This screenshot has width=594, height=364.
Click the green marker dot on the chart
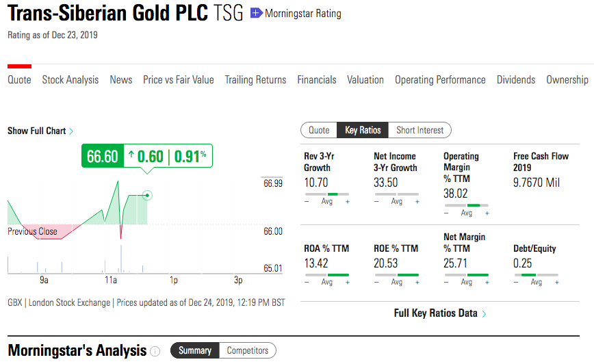click(x=148, y=196)
